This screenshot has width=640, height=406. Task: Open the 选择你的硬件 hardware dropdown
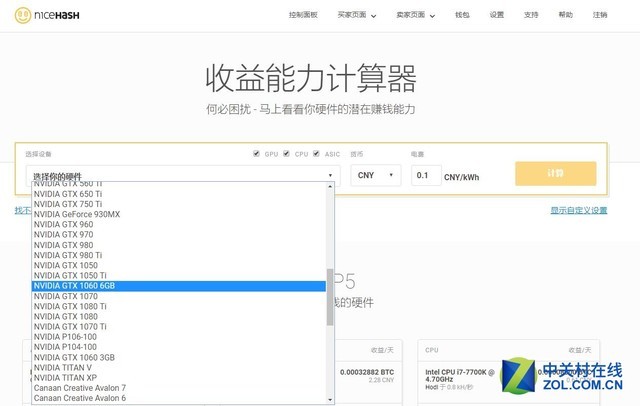[x=183, y=175]
